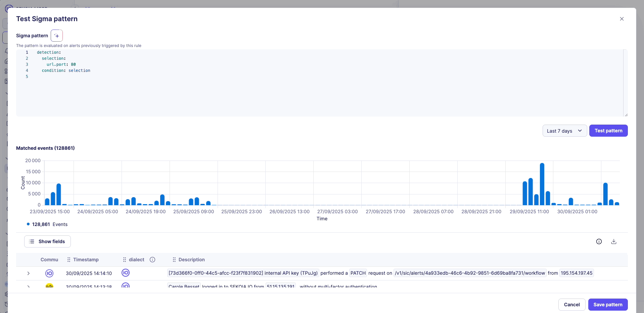Click the Sekoia community icon in first row
The height and width of the screenshot is (313, 644).
pos(49,273)
